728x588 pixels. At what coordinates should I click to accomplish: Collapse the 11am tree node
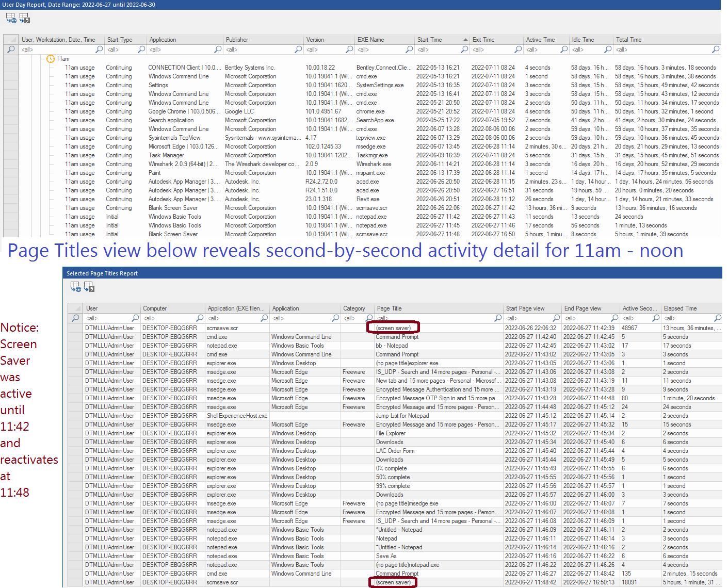click(43, 59)
